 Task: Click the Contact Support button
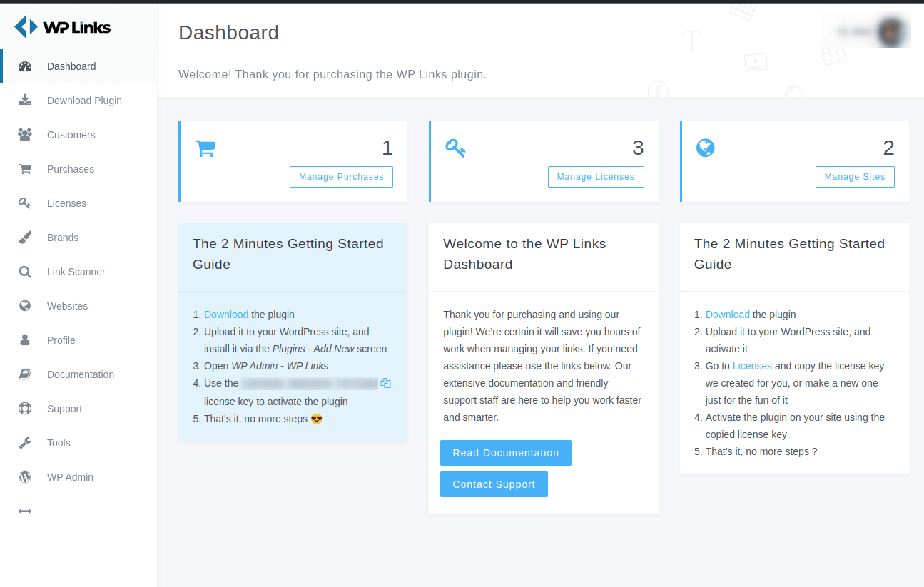pos(494,484)
